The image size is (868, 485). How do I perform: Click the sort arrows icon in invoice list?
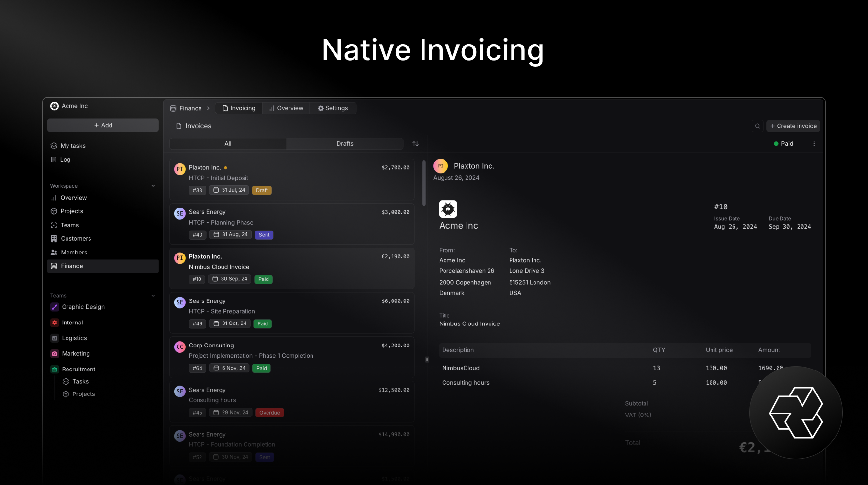tap(415, 144)
